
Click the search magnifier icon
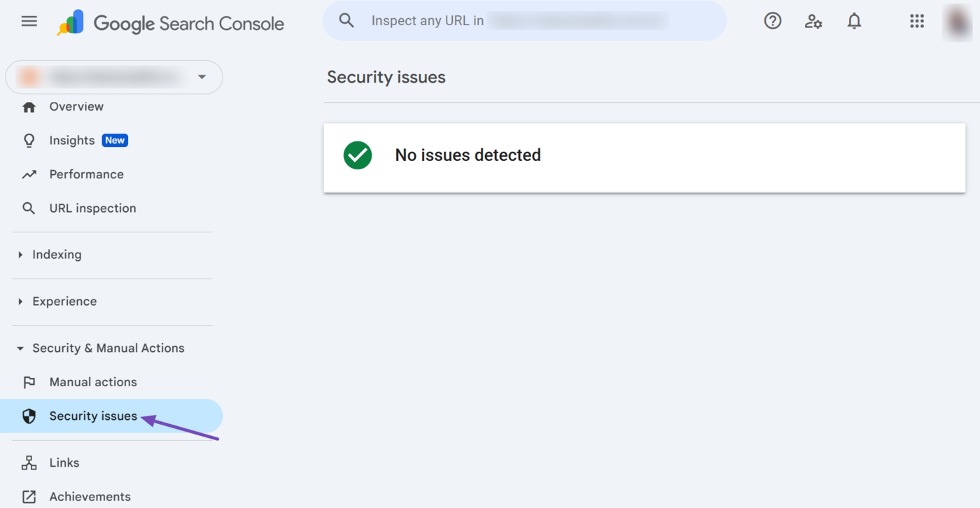[x=346, y=21]
